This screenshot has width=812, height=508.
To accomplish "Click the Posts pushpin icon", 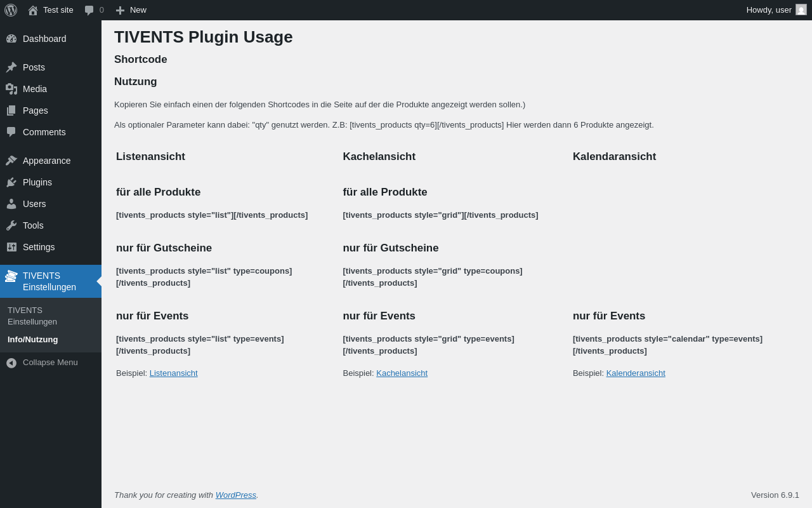I will [x=11, y=67].
